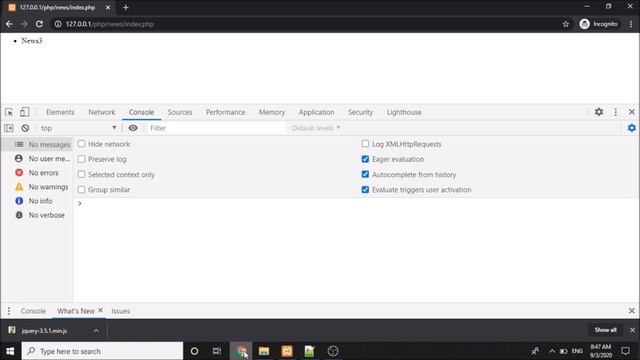The width and height of the screenshot is (640, 360).
Task: Focus Type here to search box
Action: [102, 351]
